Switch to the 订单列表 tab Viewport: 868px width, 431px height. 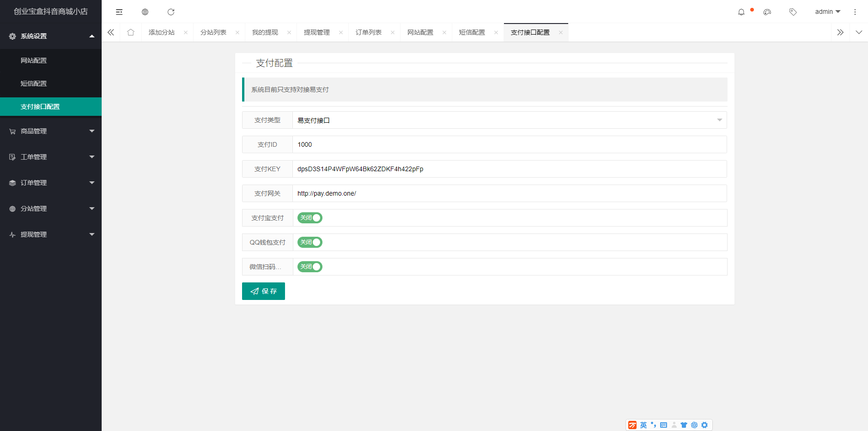pos(369,32)
